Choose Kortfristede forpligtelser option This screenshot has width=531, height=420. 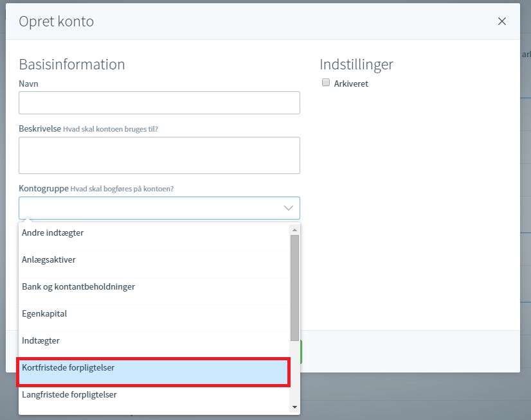click(x=153, y=372)
